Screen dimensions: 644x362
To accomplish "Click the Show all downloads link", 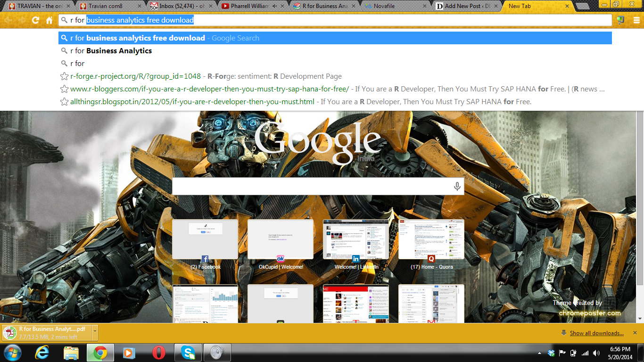I will pyautogui.click(x=596, y=333).
